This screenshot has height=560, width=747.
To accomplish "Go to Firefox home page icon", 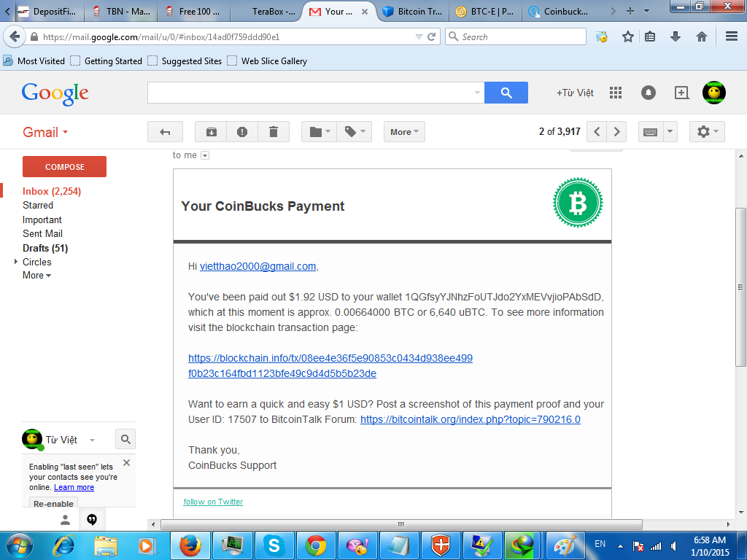I will [x=701, y=36].
